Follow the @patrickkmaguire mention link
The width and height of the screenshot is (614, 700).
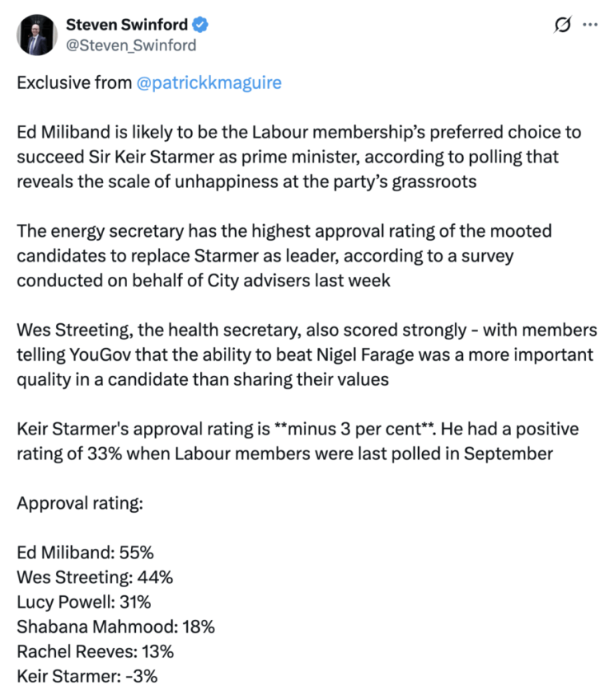pos(209,82)
